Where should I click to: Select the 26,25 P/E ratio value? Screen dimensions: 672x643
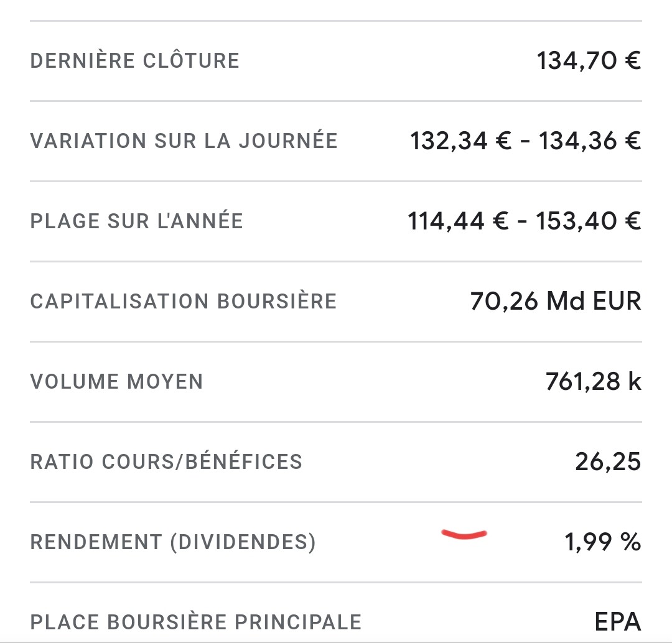[x=608, y=462]
